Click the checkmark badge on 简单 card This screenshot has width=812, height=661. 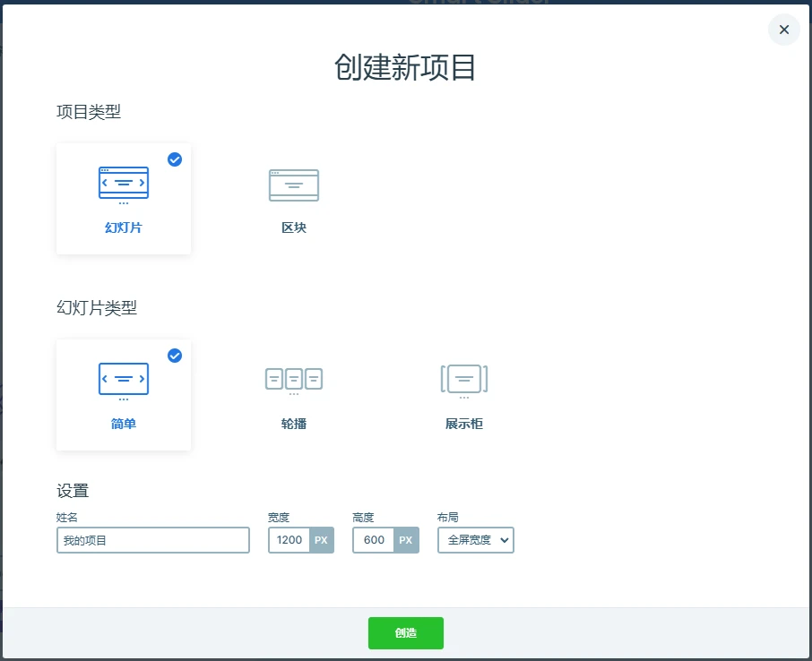point(174,356)
